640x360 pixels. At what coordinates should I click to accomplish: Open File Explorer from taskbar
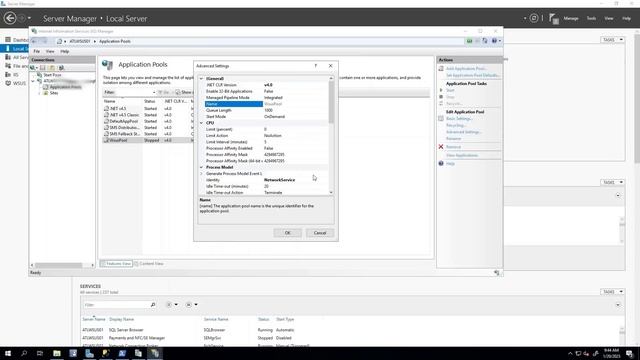(x=57, y=353)
